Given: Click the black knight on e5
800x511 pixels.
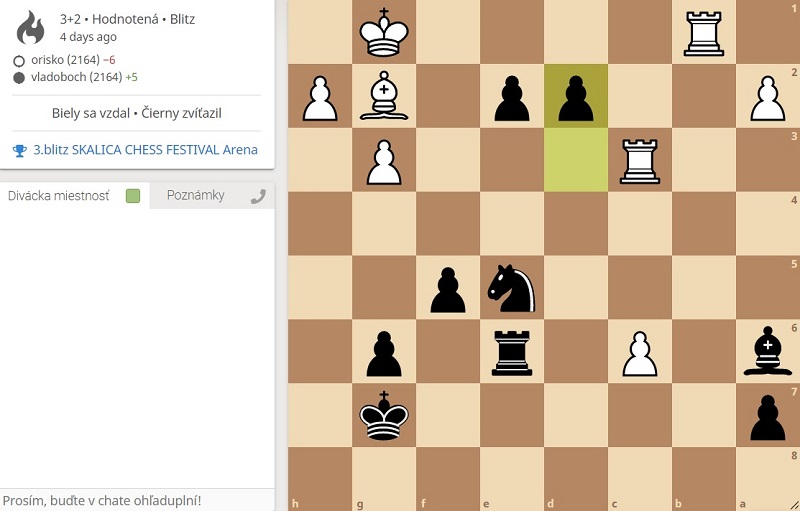Looking at the screenshot, I should point(512,288).
